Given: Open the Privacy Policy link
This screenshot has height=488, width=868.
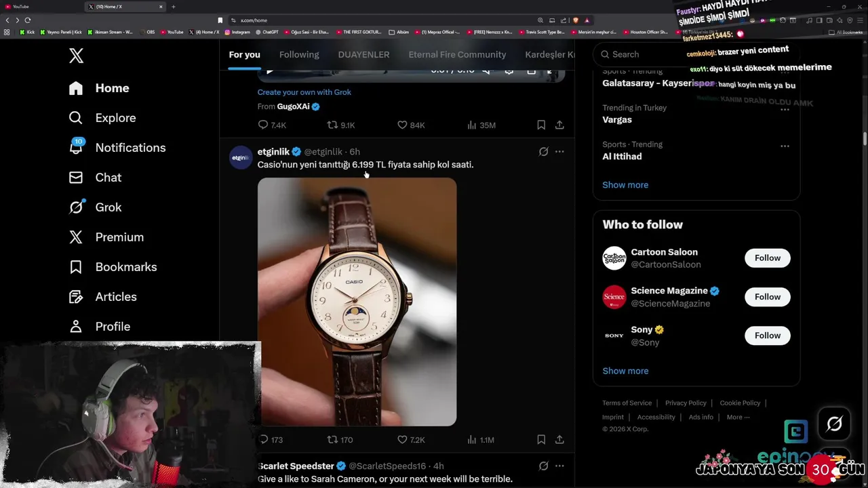Looking at the screenshot, I should 686,403.
